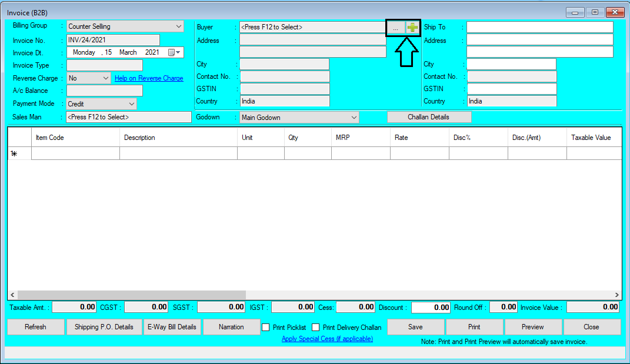Open the Apply Special Cess link
The height and width of the screenshot is (364, 630).
pyautogui.click(x=327, y=339)
